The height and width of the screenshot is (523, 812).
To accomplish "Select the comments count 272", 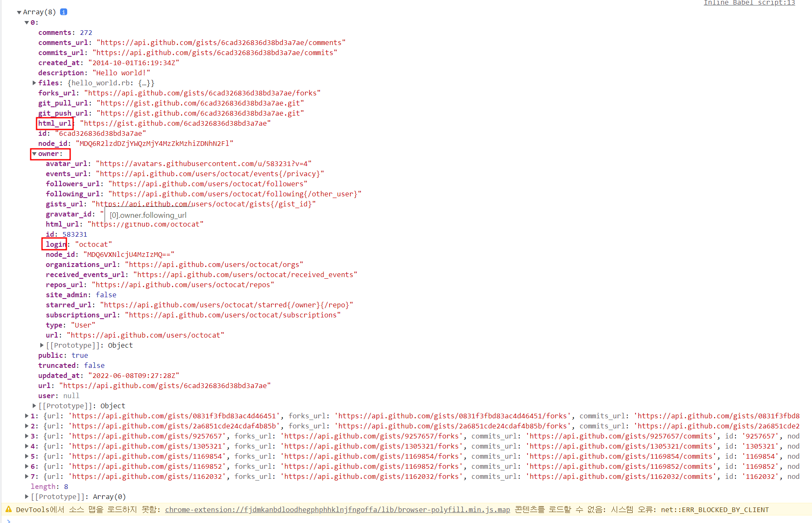I will pos(86,32).
